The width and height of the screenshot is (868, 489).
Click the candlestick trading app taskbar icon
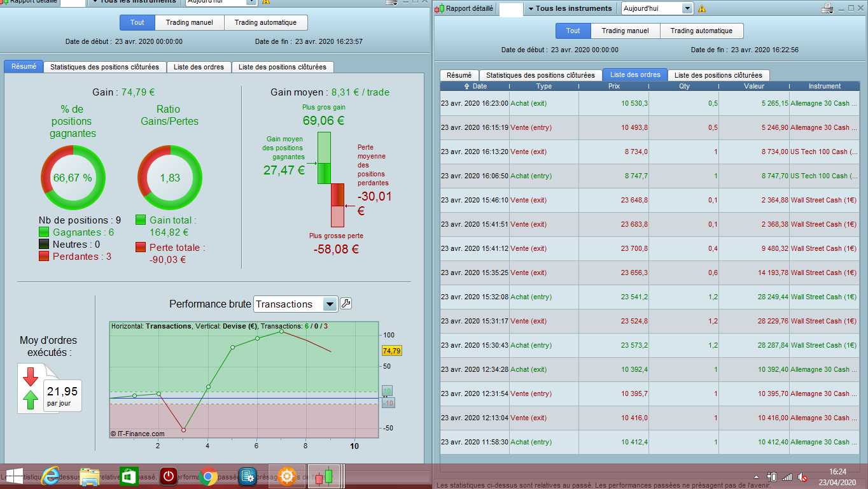tap(325, 476)
